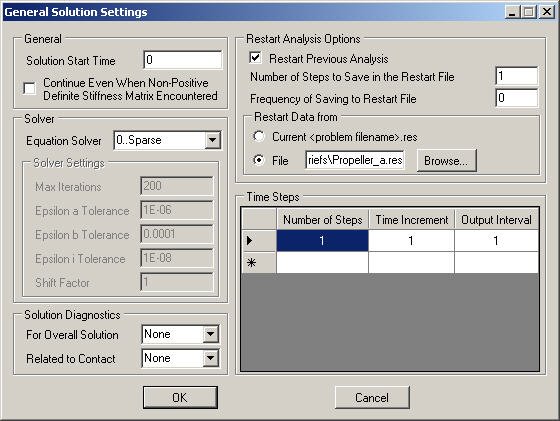Open the Related to Contact dropdown
The width and height of the screenshot is (560, 421).
(211, 358)
